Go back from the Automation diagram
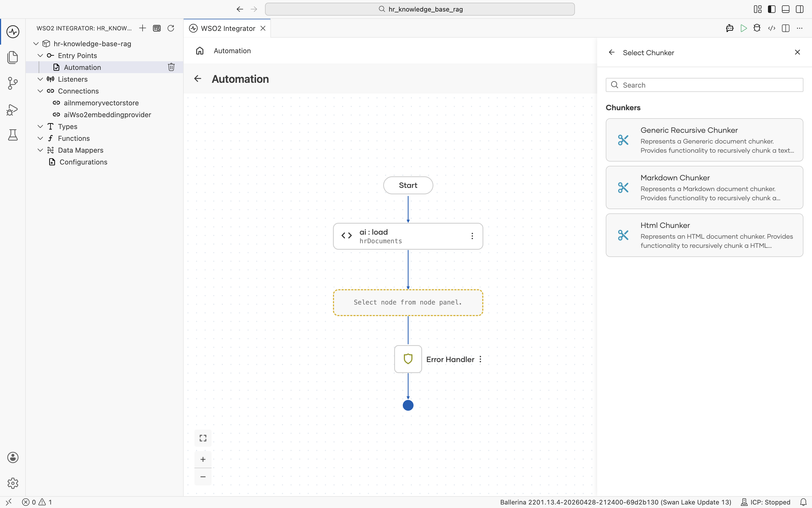 pyautogui.click(x=198, y=78)
